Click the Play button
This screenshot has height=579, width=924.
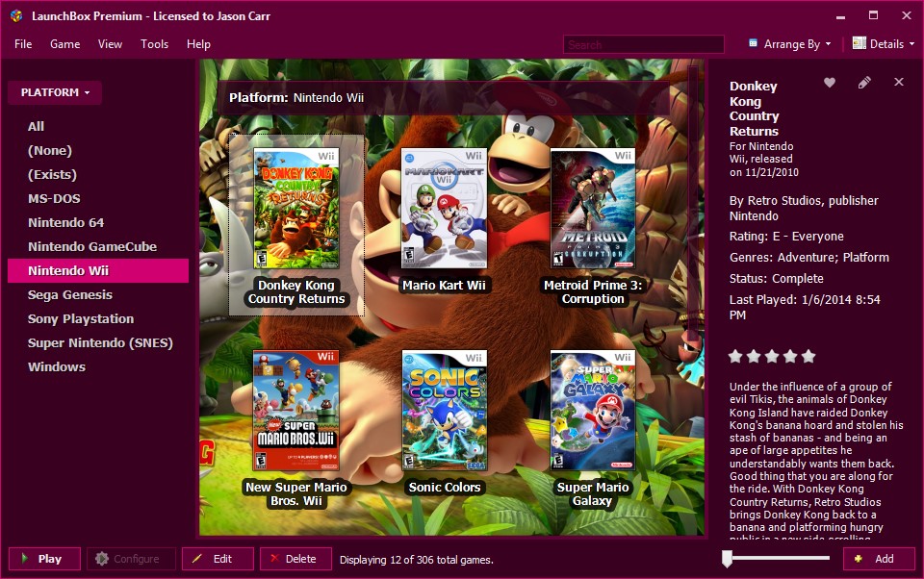click(45, 559)
